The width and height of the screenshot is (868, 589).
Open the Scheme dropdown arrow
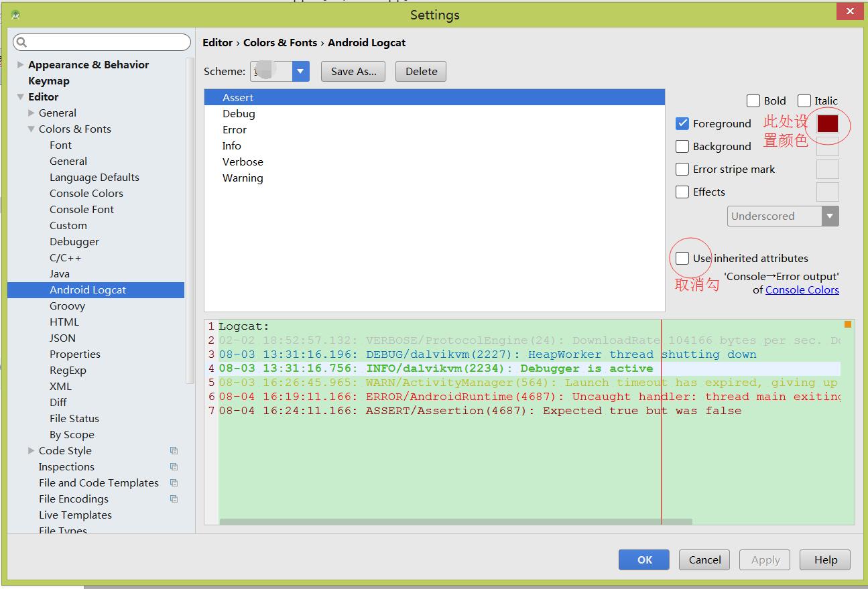coord(300,72)
